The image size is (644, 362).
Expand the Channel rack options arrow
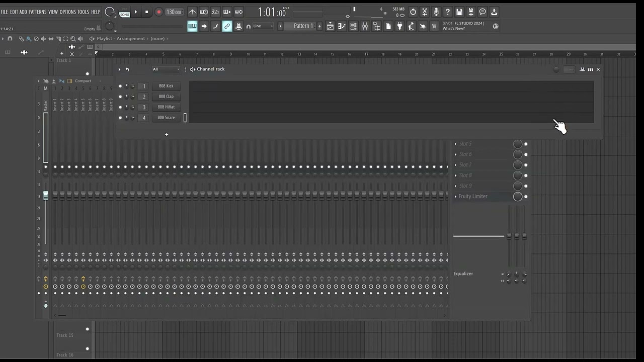coord(119,69)
